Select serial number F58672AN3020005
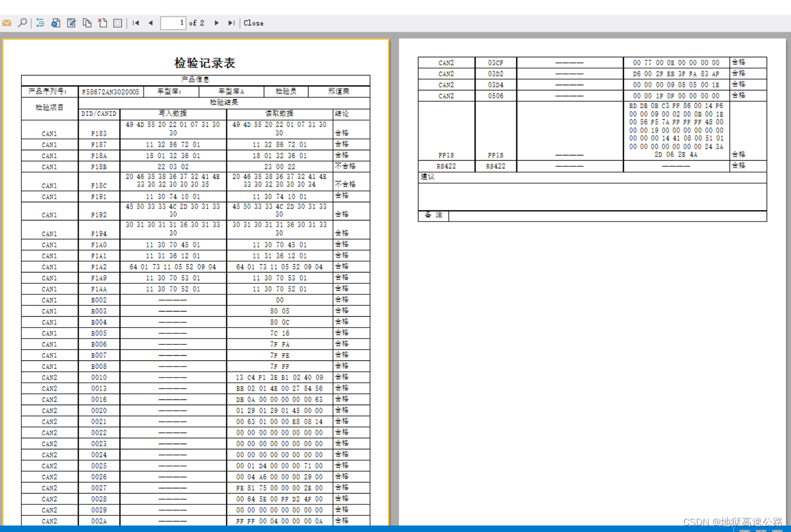This screenshot has width=791, height=532. coord(110,92)
